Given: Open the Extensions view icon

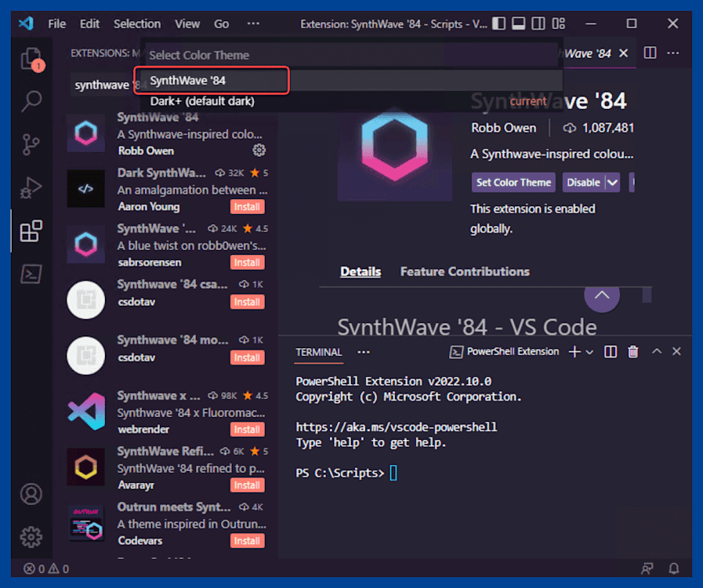Looking at the screenshot, I should pos(31,231).
